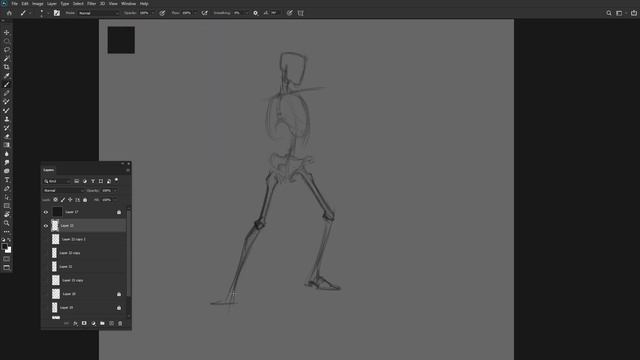Open the brush preset picker dropdown

[48, 13]
